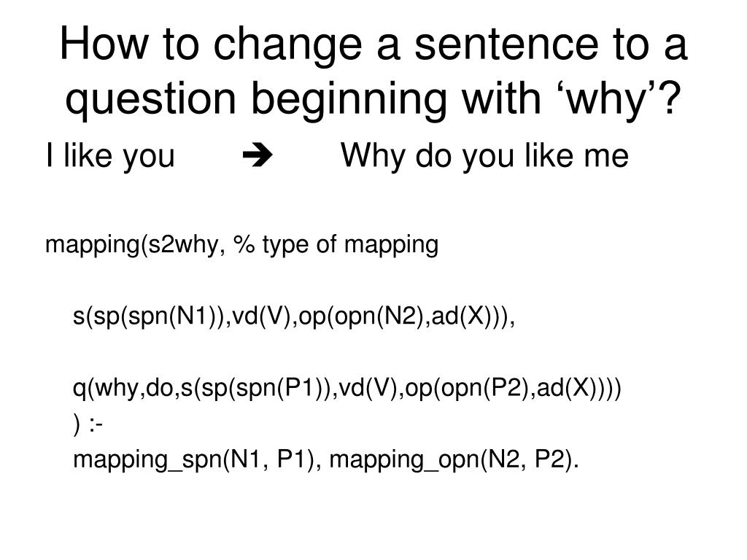
Task: Click the line starting 's(sp(spn(N1))'
Action: 294,316
